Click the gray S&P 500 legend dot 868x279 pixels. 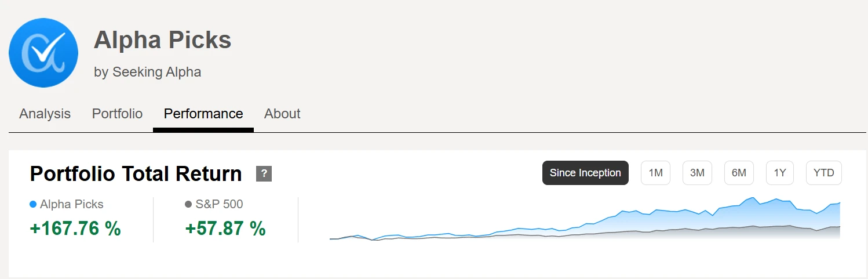point(188,204)
